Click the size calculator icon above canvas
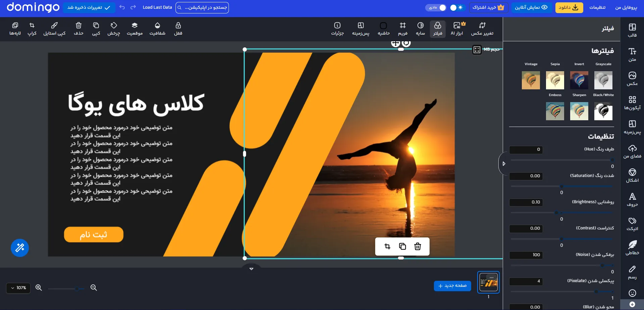 (x=477, y=50)
